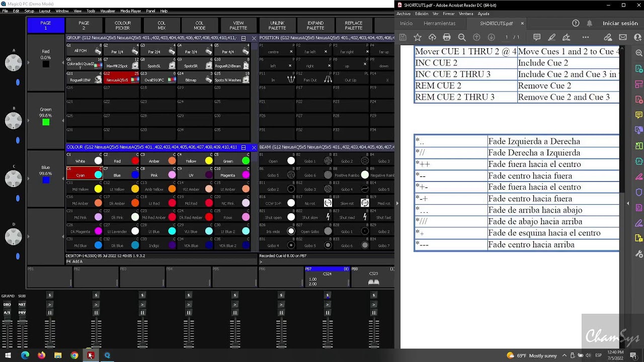Image resolution: width=644 pixels, height=362 pixels.
Task: Select the Fan Out position palette P12
Action: click(314, 77)
